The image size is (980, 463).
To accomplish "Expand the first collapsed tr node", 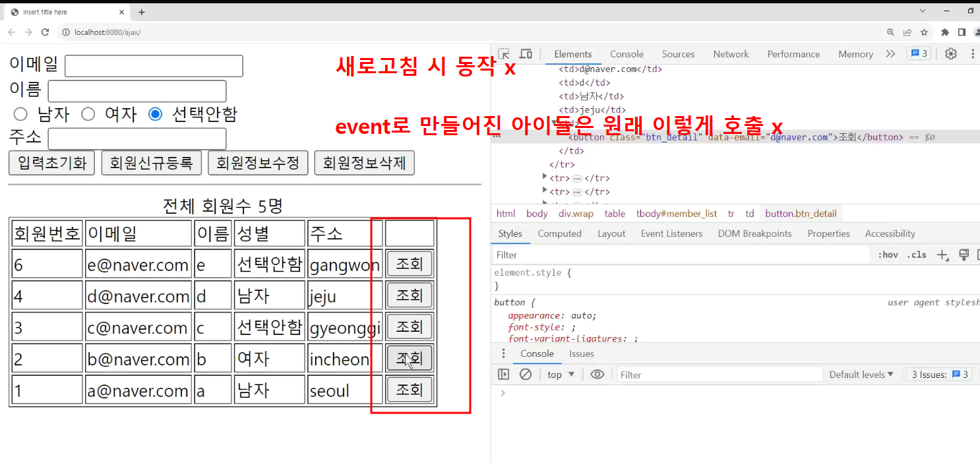I will click(545, 177).
